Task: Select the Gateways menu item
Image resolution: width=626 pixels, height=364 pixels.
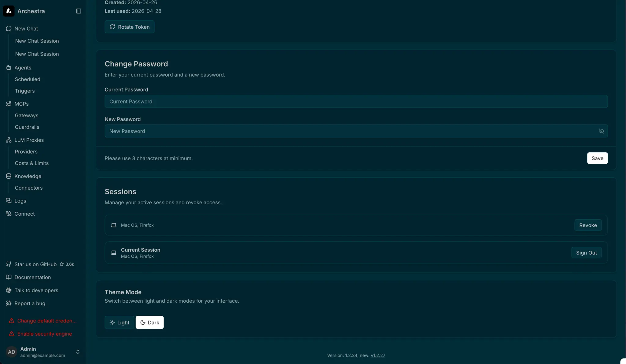Action: (26, 115)
